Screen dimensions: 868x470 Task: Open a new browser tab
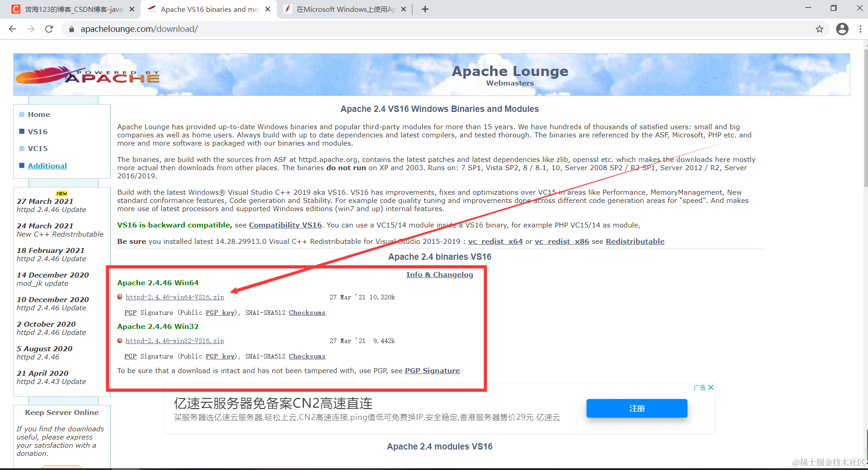(425, 9)
